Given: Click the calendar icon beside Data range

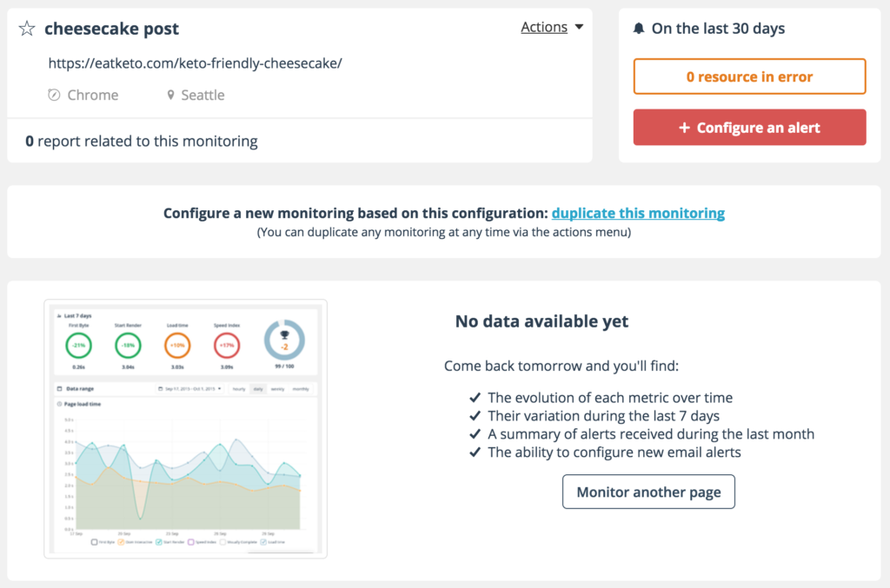Looking at the screenshot, I should tap(59, 389).
